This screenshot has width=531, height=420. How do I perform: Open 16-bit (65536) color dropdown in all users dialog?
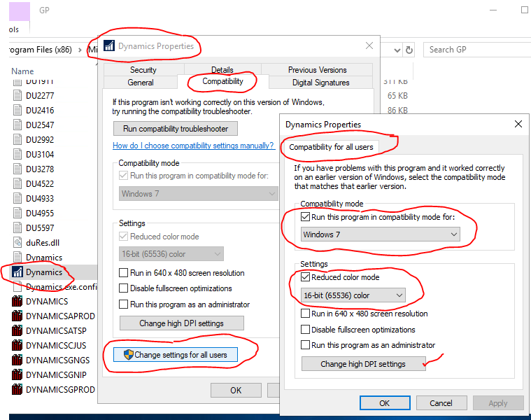click(x=353, y=295)
